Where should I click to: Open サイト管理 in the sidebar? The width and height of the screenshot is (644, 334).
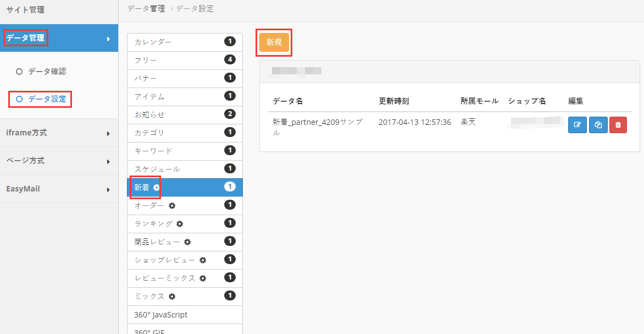[25, 10]
